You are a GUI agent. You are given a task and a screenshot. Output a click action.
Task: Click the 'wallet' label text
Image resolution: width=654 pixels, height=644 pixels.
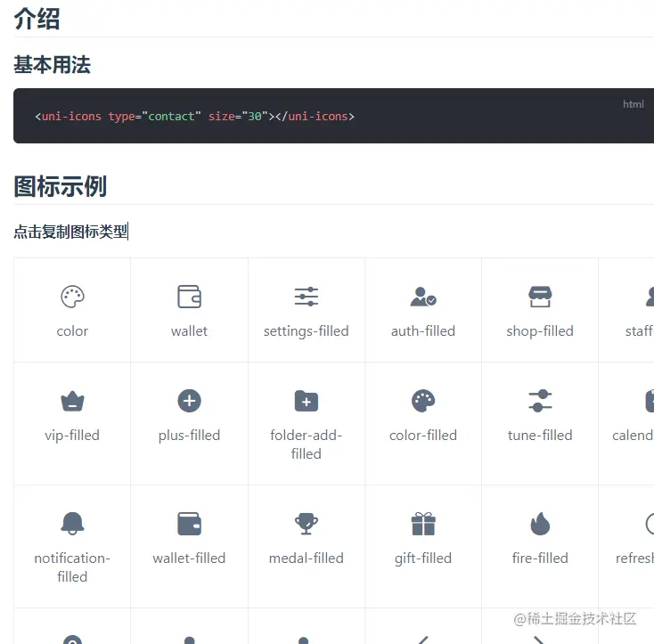[189, 331]
